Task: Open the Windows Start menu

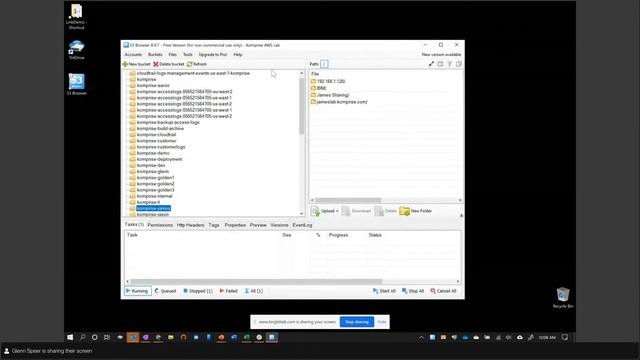Action: [x=70, y=337]
